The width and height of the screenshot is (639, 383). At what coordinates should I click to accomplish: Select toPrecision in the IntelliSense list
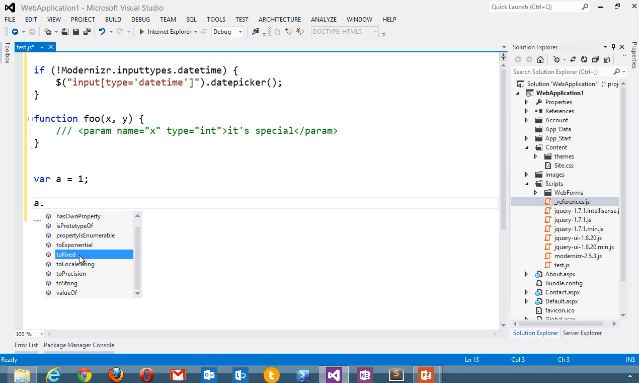click(x=71, y=273)
